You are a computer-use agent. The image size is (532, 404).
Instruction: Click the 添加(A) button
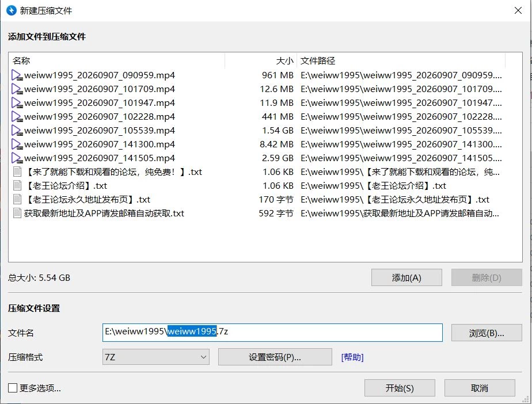pos(406,278)
